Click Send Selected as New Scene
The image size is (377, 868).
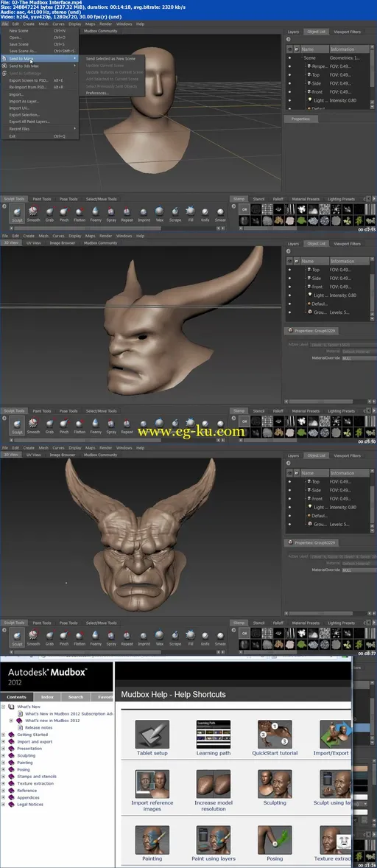click(110, 58)
